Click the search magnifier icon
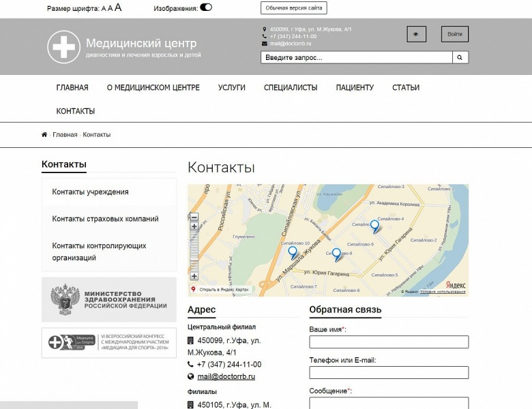The height and width of the screenshot is (409, 532). (460, 58)
